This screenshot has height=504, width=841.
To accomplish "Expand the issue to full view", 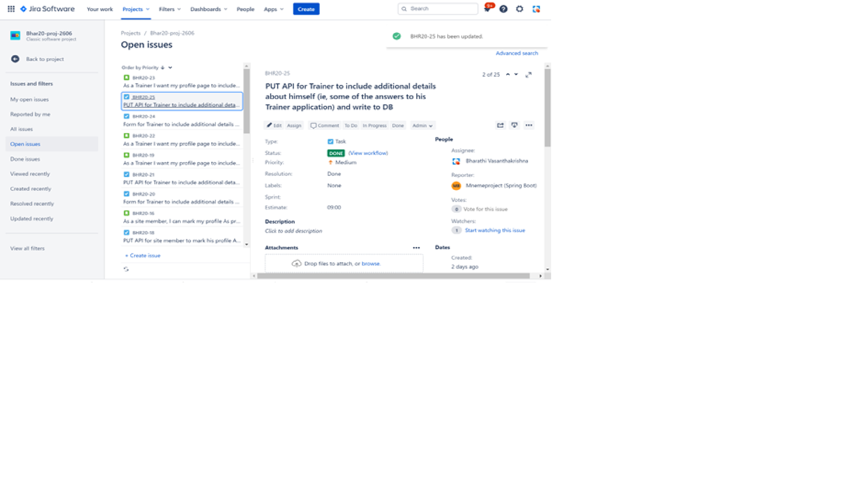I will [528, 75].
